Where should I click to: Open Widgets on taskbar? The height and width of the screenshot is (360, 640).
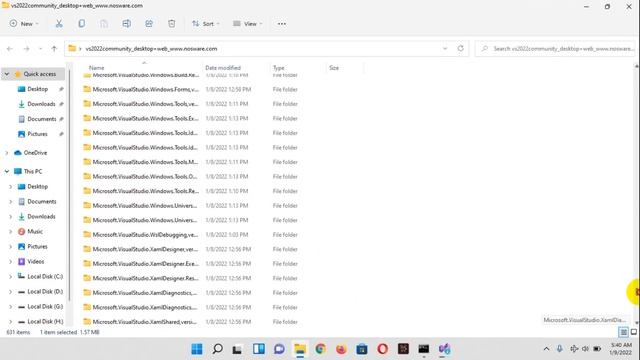(259, 349)
